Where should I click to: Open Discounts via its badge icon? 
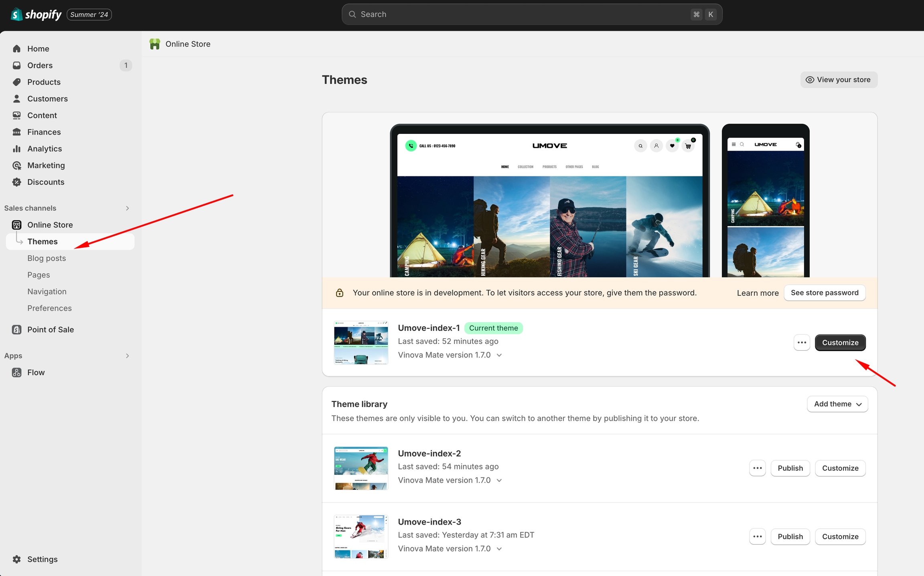[16, 182]
